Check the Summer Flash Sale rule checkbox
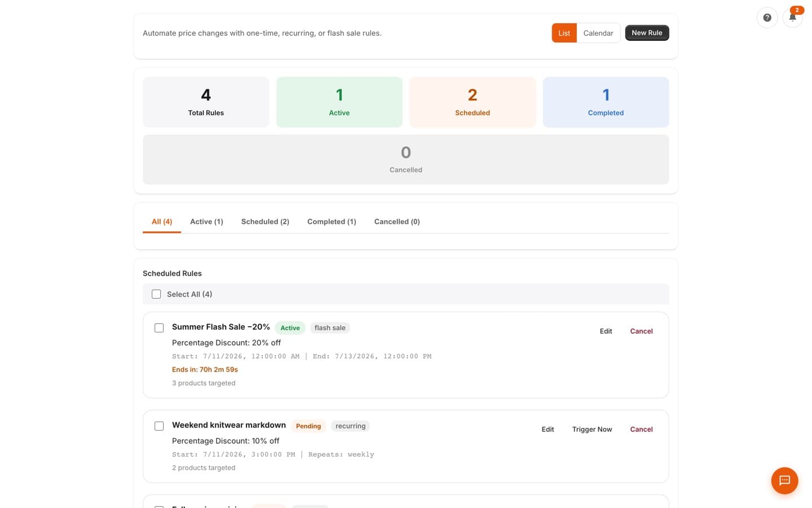Viewport: 812px width, 508px height. point(159,328)
